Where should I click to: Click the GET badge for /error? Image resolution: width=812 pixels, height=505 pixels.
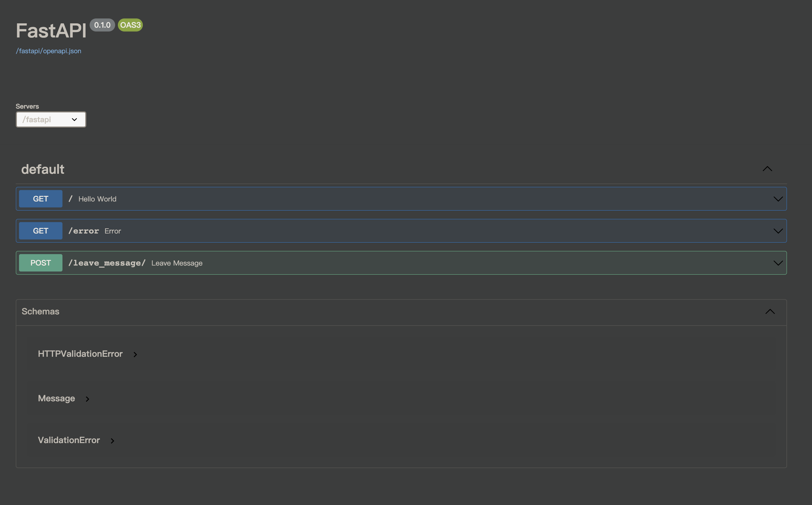[40, 231]
